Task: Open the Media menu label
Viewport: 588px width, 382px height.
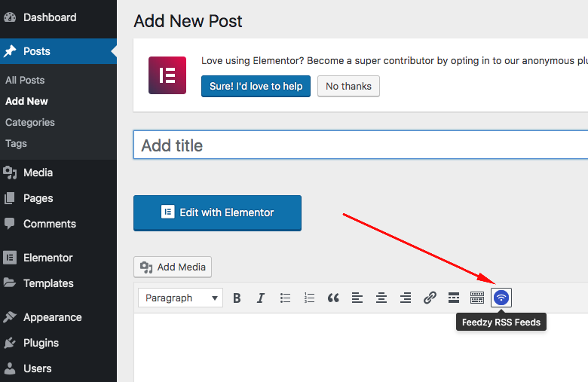Action: pyautogui.click(x=38, y=173)
